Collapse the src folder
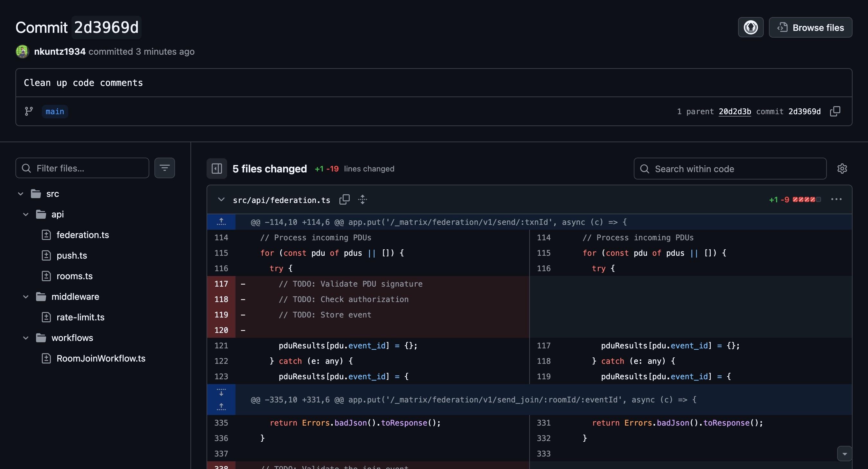The height and width of the screenshot is (469, 868). point(21,194)
